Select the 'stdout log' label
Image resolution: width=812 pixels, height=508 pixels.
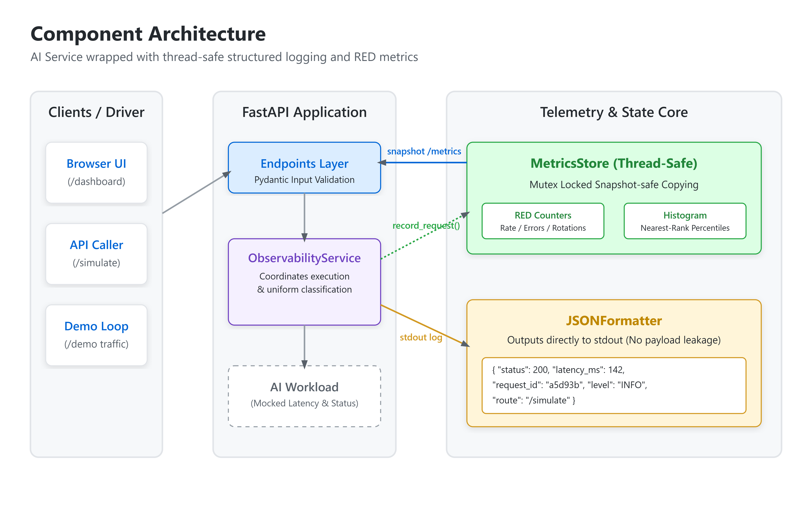(x=421, y=337)
